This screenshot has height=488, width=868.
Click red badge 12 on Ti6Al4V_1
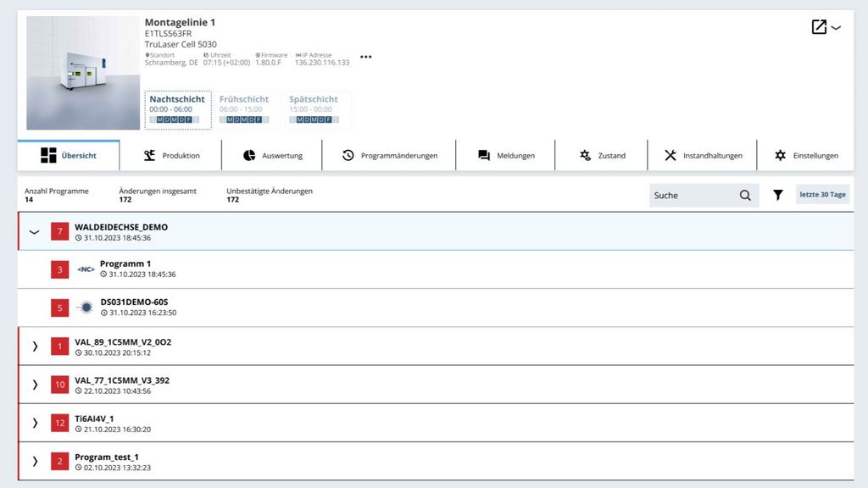click(60, 423)
